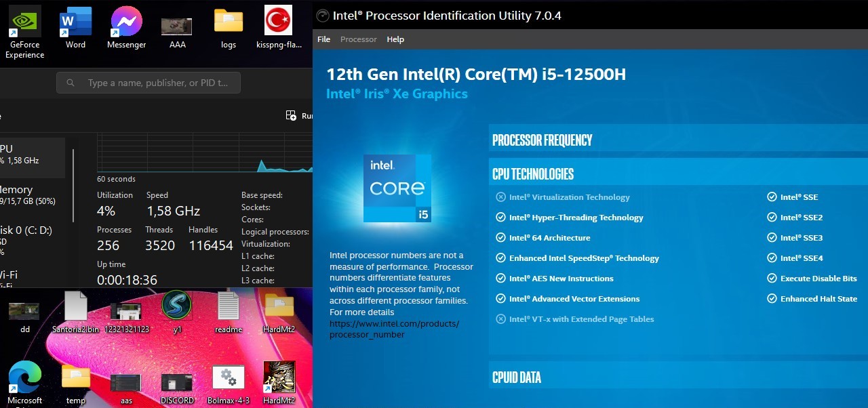Open the GeForce Experience desktop shortcut
The height and width of the screenshot is (408, 868).
(x=24, y=22)
